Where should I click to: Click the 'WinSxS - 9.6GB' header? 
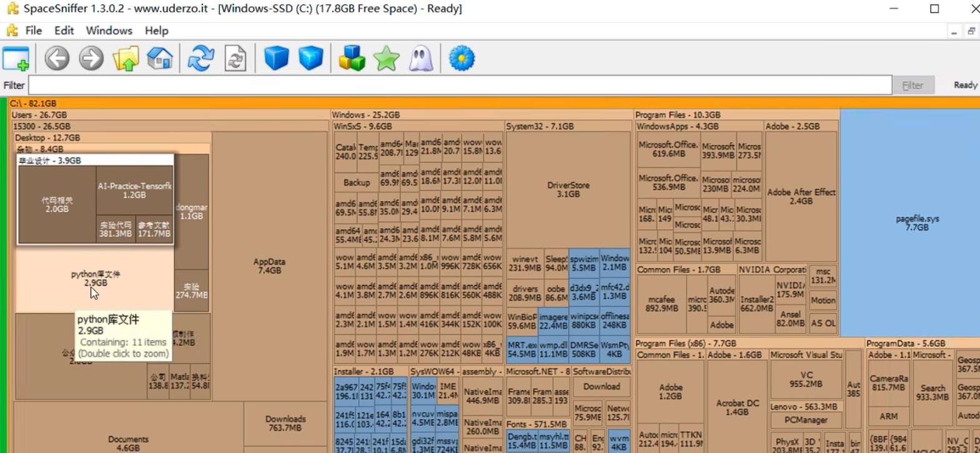tap(363, 126)
